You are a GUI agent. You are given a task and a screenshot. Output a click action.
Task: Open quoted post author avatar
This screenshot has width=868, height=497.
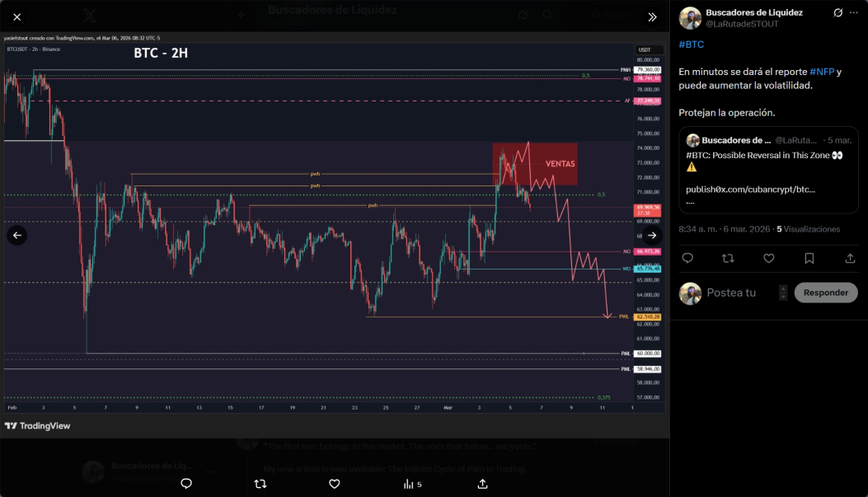[692, 141]
